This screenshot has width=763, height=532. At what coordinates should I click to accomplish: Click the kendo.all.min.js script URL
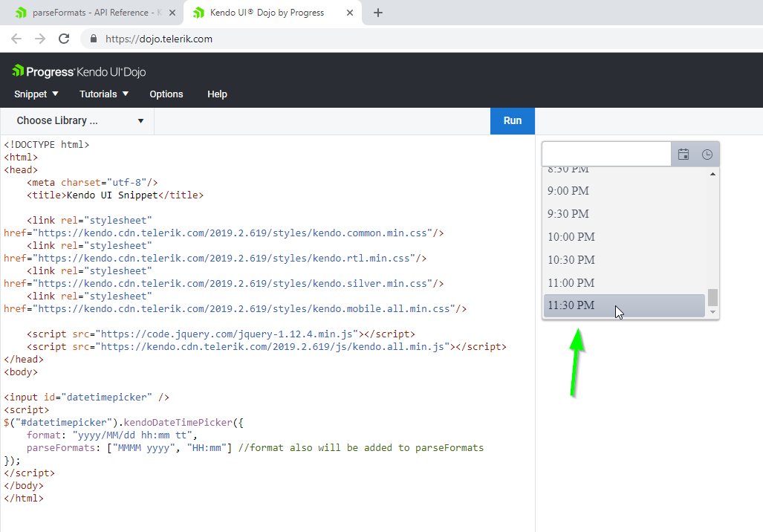click(273, 347)
